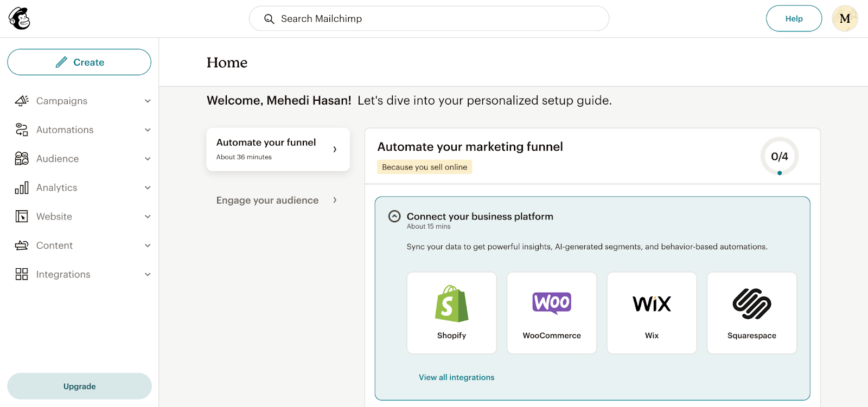Viewport: 868px width, 407px height.
Task: Open the Mailchimp Freddie logo home
Action: (20, 18)
